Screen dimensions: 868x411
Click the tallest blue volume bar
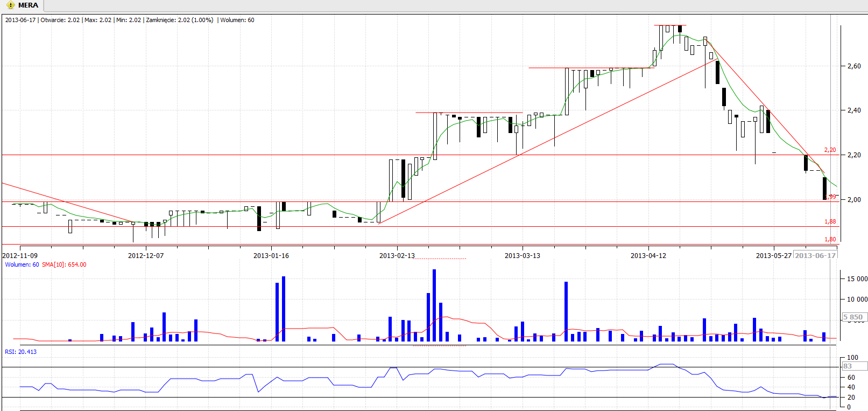[434, 305]
